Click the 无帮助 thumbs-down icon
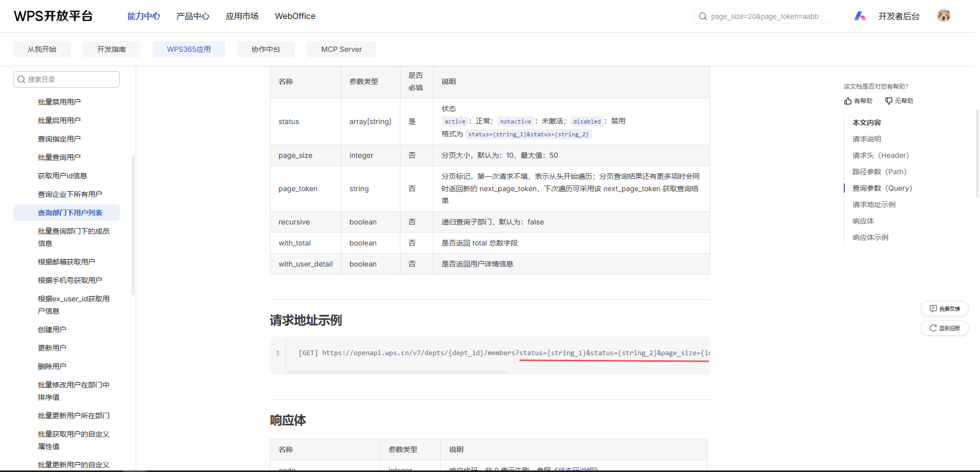 click(x=889, y=101)
